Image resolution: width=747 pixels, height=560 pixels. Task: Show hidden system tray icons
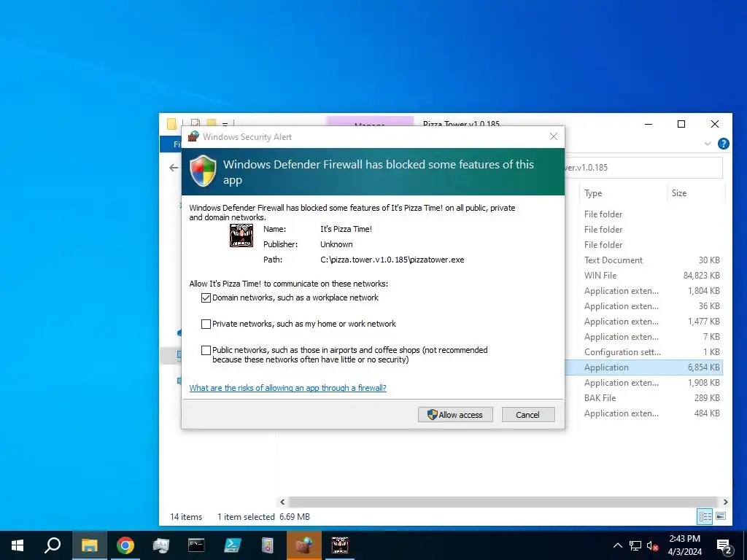(x=617, y=545)
